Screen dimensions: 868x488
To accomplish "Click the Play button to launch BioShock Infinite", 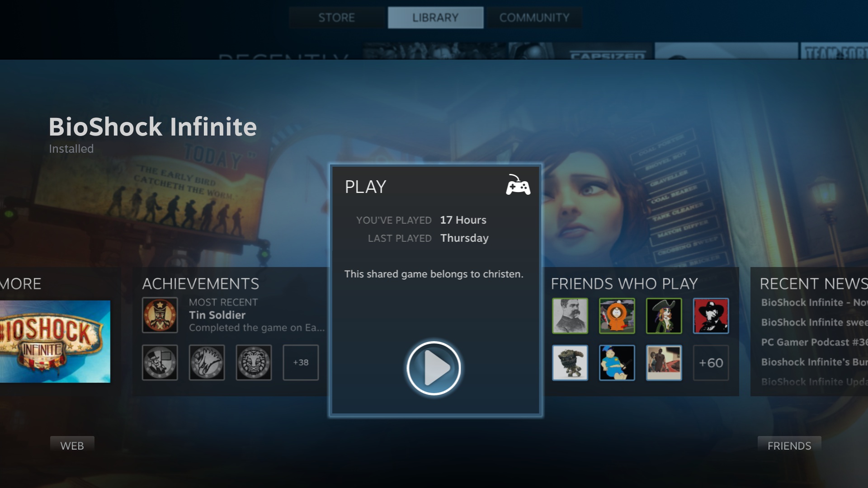I will (434, 368).
